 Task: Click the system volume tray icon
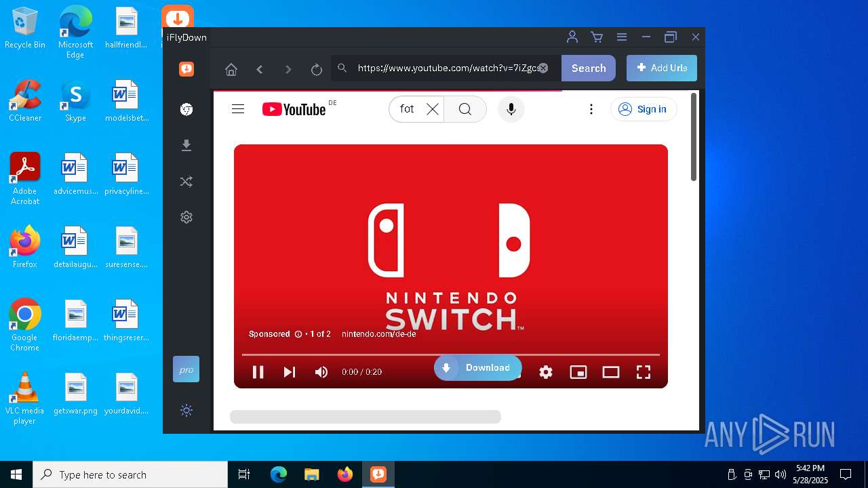pos(780,474)
